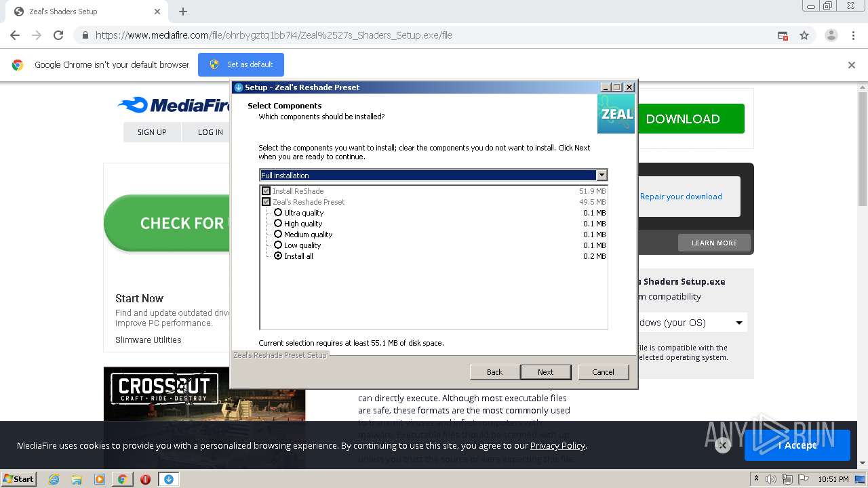Click the CHECK FOR green ad button
The image size is (868, 488).
pos(167,223)
